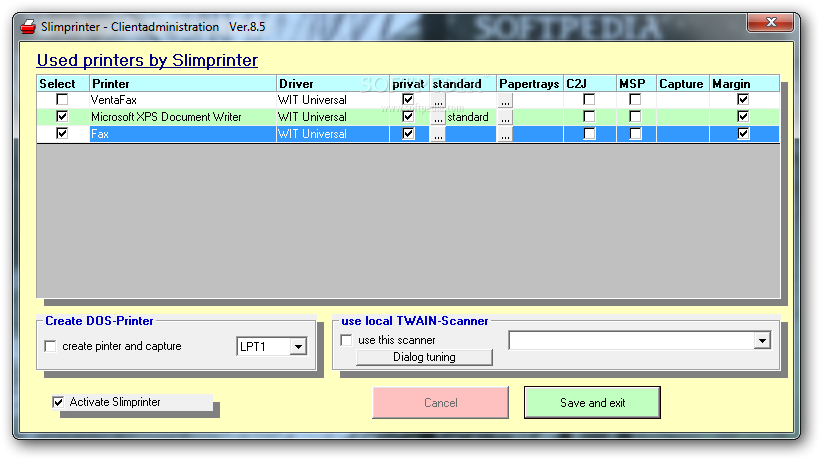Screen dimensions: 821x460
Task: Tick the Select checkbox for VentaFax
Action: (x=62, y=99)
